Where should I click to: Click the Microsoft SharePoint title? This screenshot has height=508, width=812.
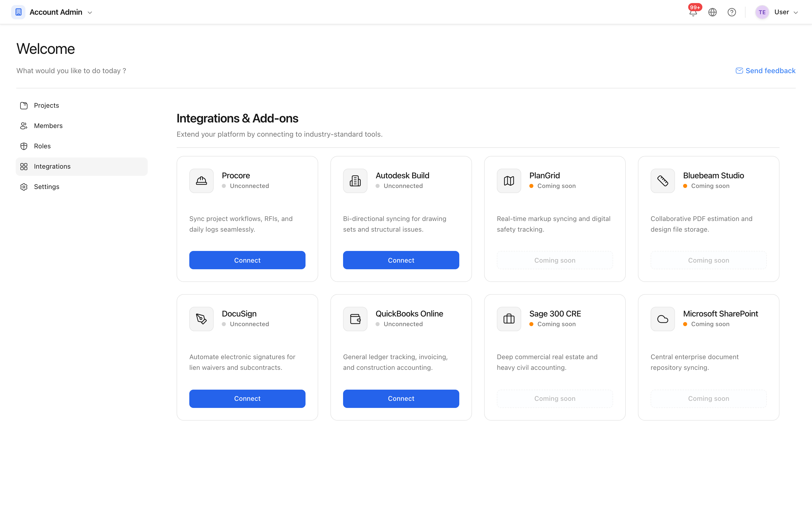720,313
